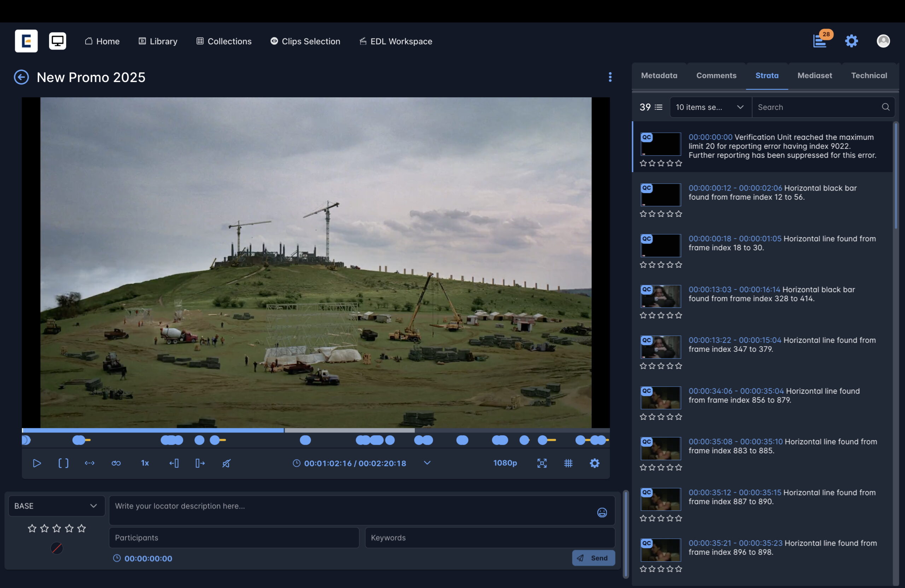Open the tasks list with 28 badge
Image resolution: width=905 pixels, height=588 pixels.
click(x=820, y=41)
